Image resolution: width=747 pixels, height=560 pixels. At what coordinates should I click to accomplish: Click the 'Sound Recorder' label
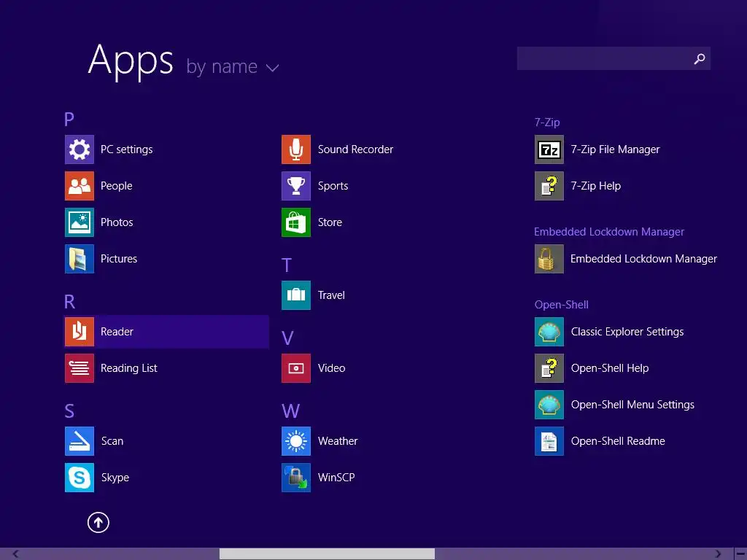[x=355, y=149]
